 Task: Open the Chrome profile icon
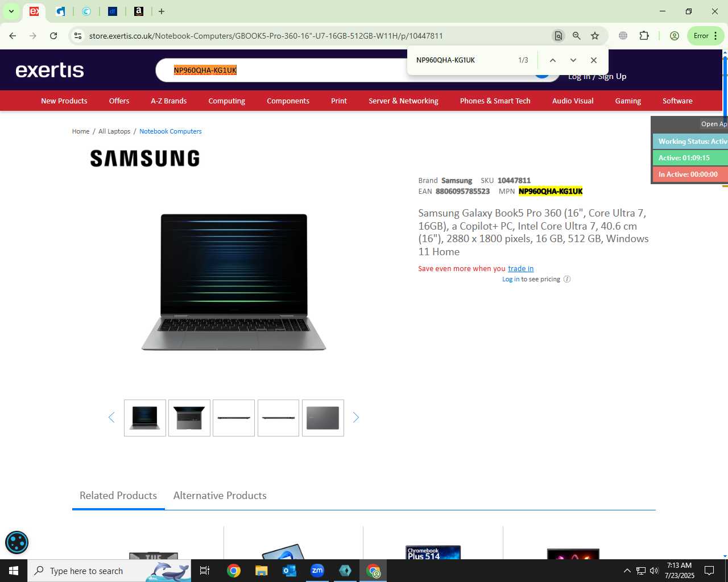[x=675, y=36]
